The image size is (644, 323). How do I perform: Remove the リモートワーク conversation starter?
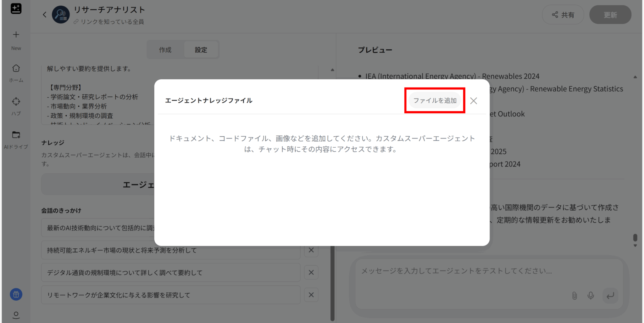(x=311, y=295)
